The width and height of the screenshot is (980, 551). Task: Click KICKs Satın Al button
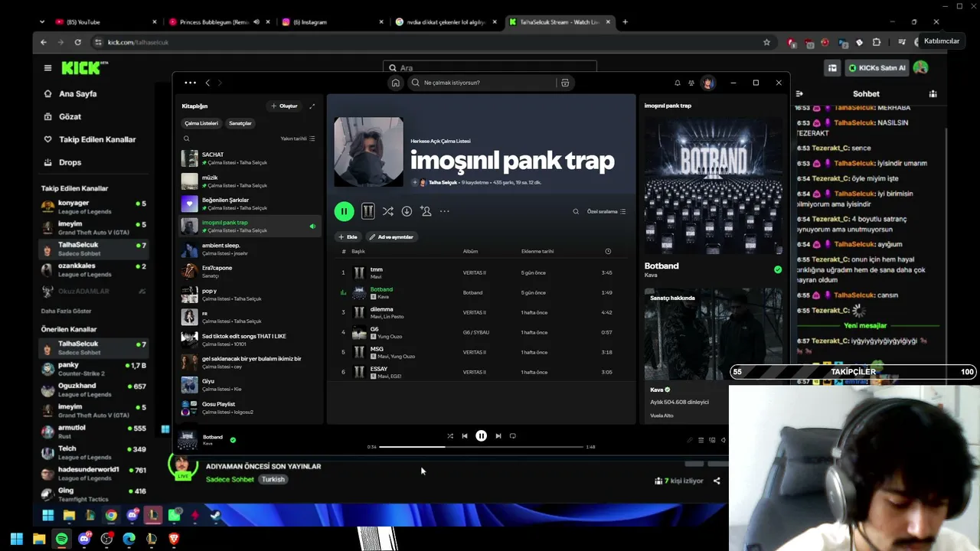[x=877, y=68]
